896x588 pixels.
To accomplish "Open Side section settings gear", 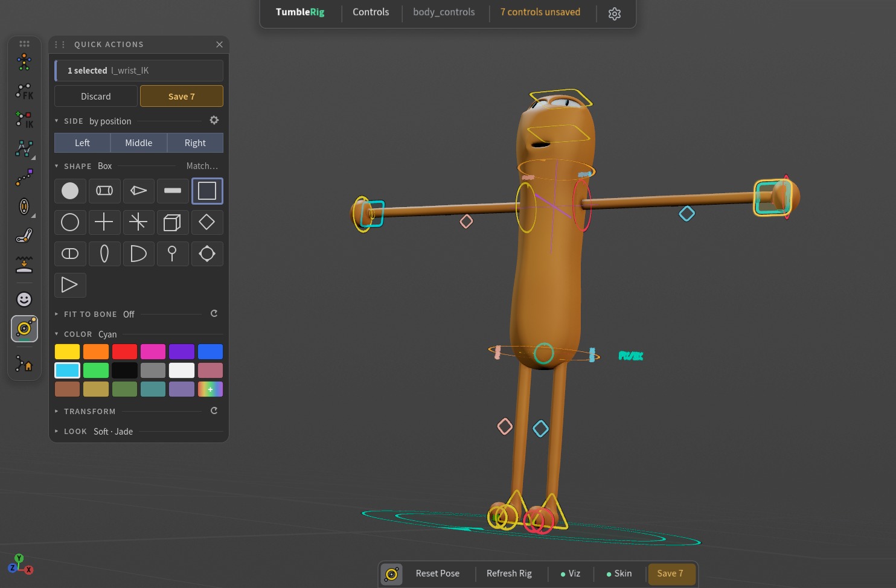I will [214, 120].
